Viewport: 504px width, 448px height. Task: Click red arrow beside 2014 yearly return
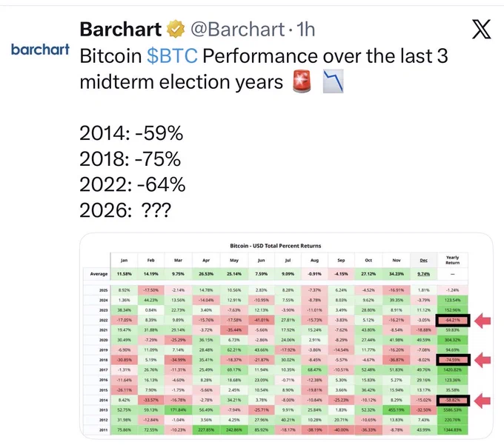483,401
